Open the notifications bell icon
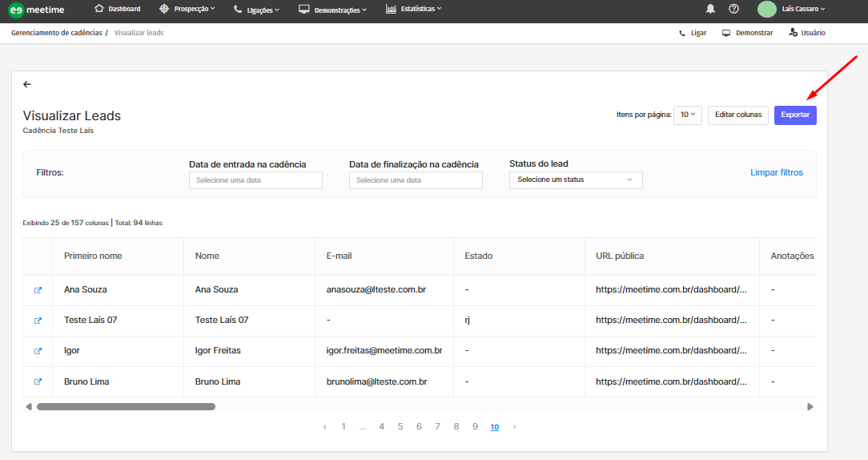The width and height of the screenshot is (868, 460). pyautogui.click(x=710, y=9)
